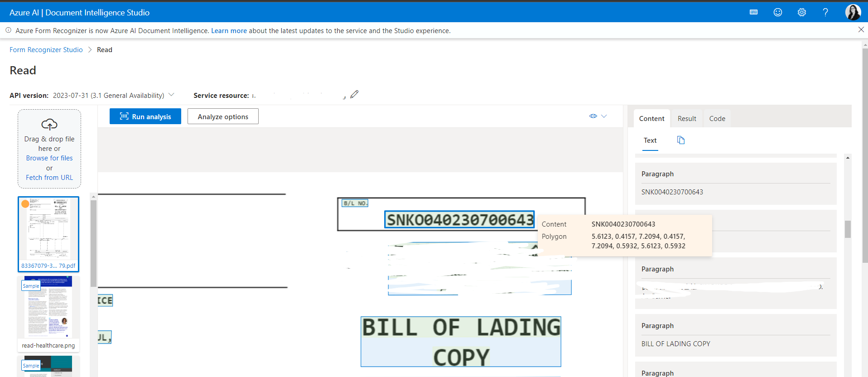This screenshot has width=868, height=377.
Task: Open the settings gear icon
Action: pos(801,12)
